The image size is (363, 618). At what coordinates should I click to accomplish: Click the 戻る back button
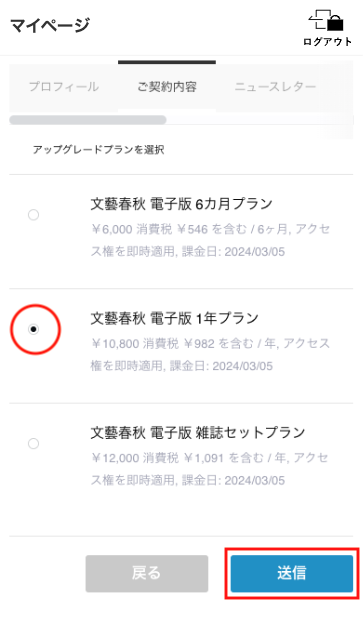(147, 573)
